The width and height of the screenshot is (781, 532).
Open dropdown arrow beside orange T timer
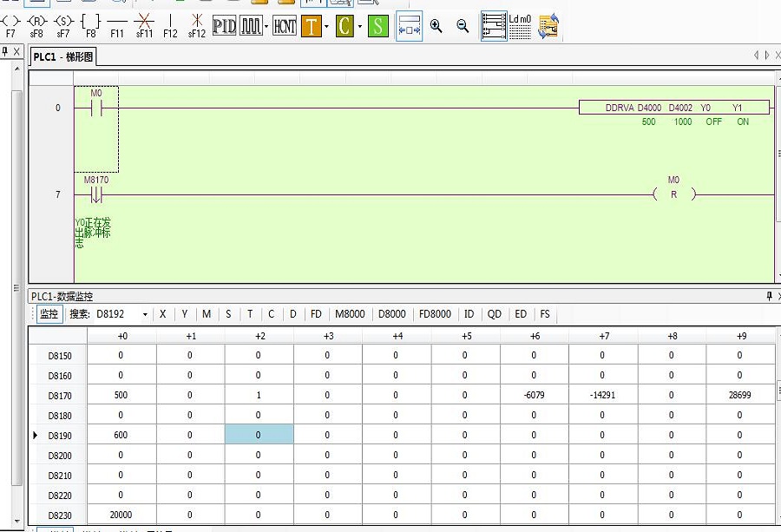326,26
